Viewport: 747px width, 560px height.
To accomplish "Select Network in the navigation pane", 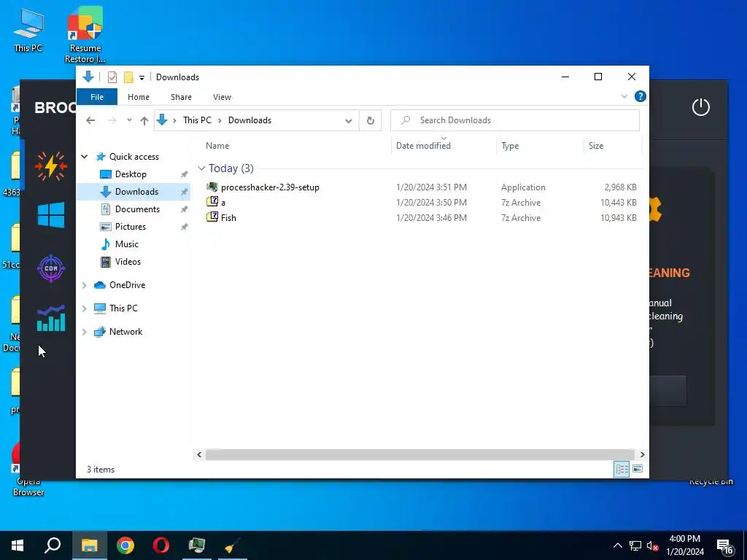I will point(125,332).
